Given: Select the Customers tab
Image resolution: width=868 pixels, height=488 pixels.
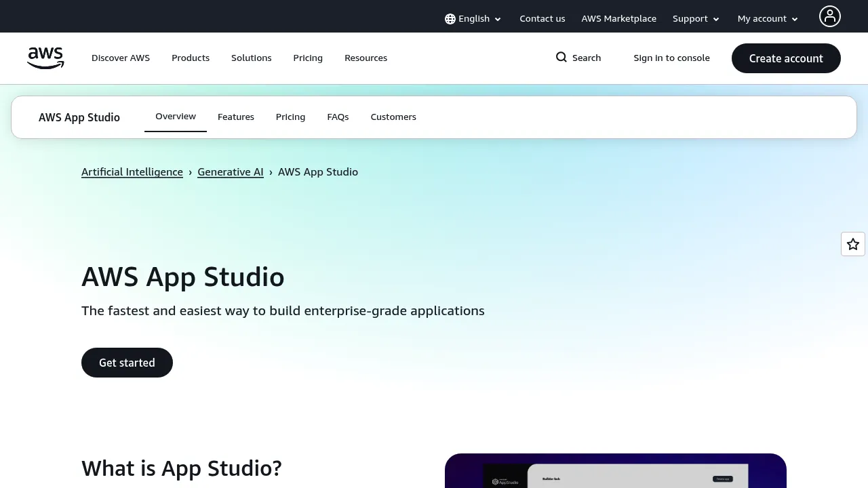Looking at the screenshot, I should tap(393, 117).
